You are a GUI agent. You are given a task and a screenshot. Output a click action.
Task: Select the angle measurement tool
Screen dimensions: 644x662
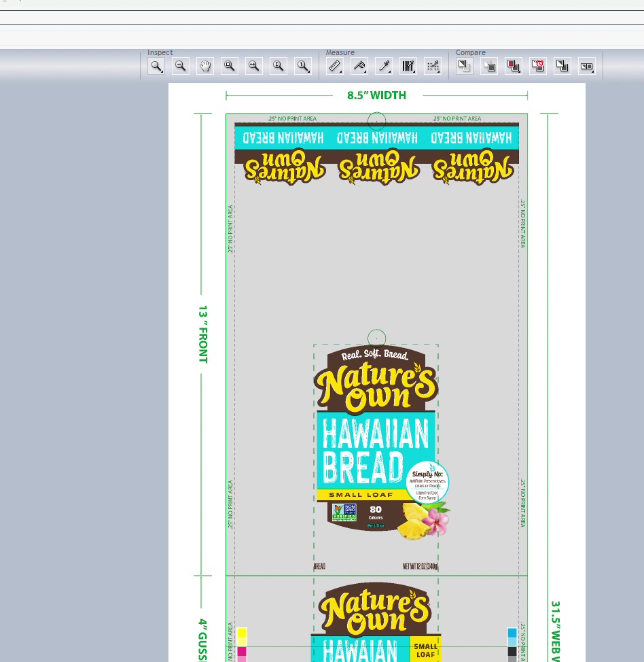[359, 66]
